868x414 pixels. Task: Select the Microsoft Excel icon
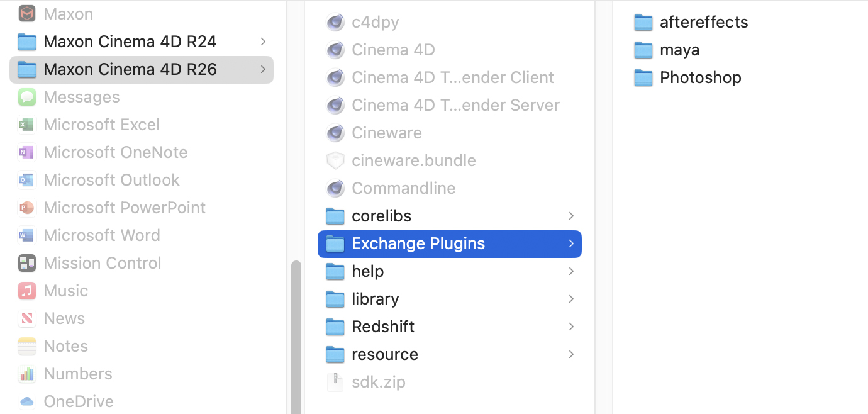coord(27,125)
